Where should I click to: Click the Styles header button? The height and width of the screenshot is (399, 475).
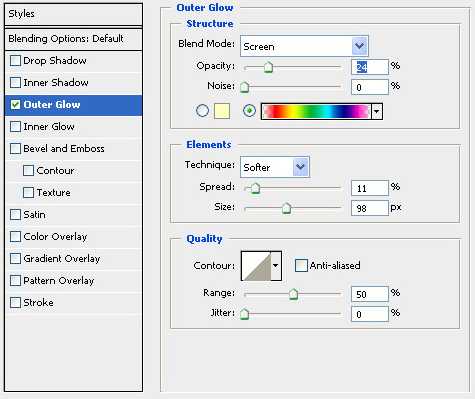point(74,14)
